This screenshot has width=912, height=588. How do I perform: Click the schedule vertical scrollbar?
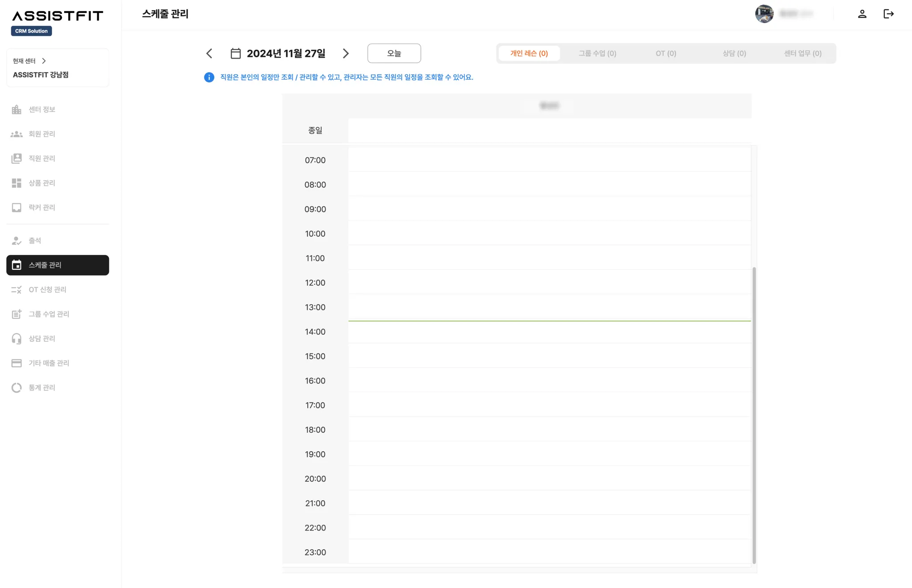754,414
